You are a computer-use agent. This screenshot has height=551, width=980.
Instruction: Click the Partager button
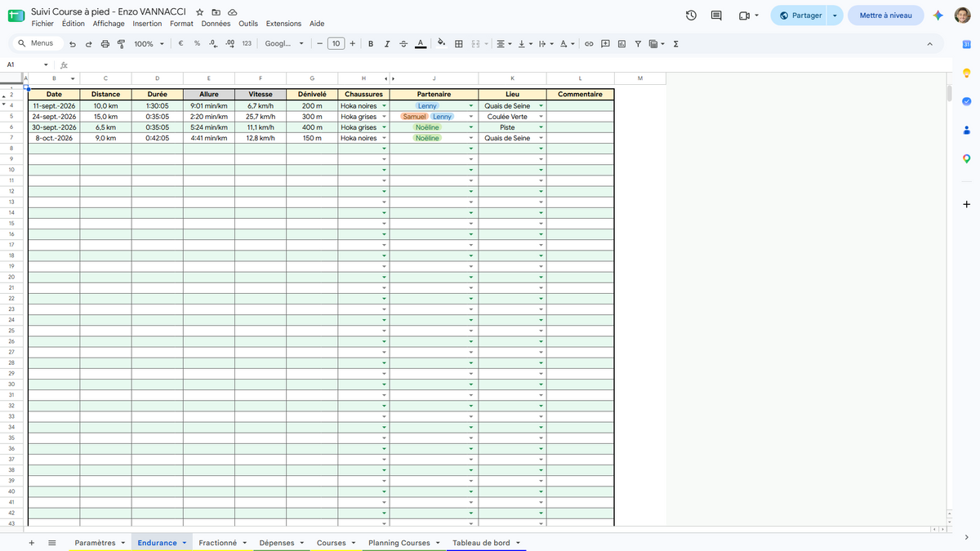pos(800,16)
